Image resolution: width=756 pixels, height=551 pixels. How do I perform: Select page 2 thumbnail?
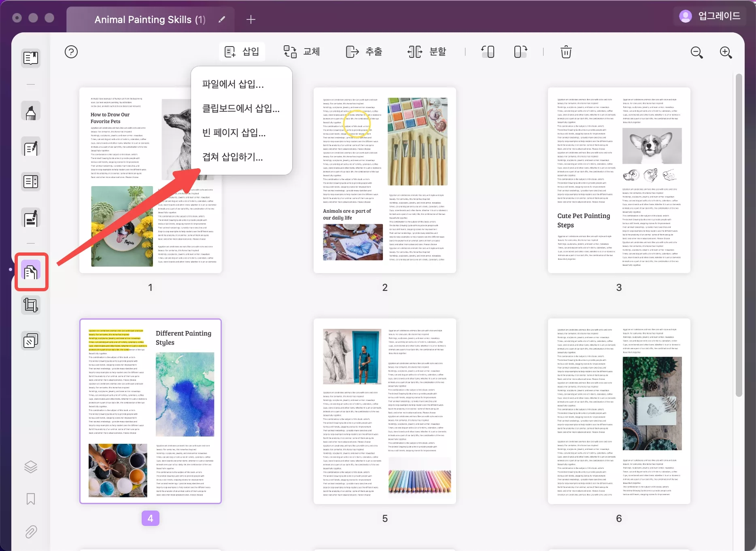click(385, 180)
